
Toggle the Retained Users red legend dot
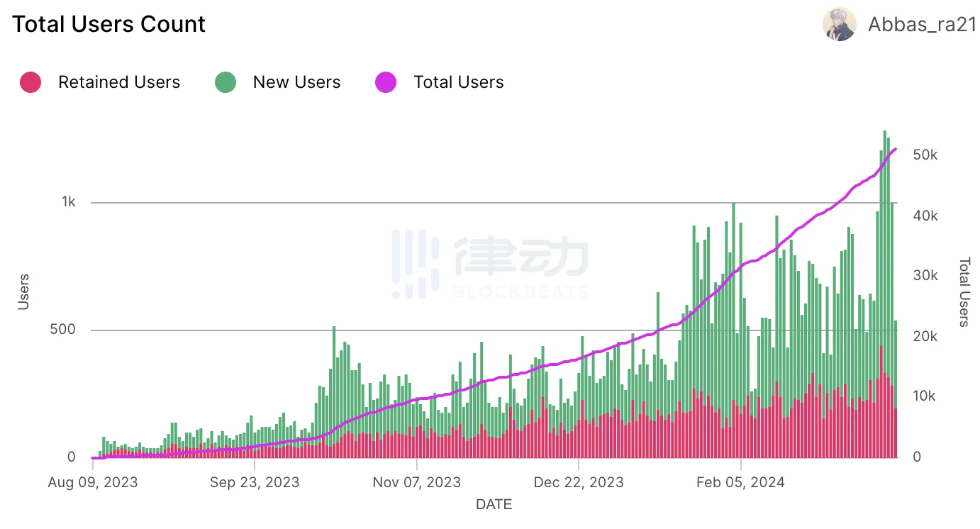click(30, 82)
